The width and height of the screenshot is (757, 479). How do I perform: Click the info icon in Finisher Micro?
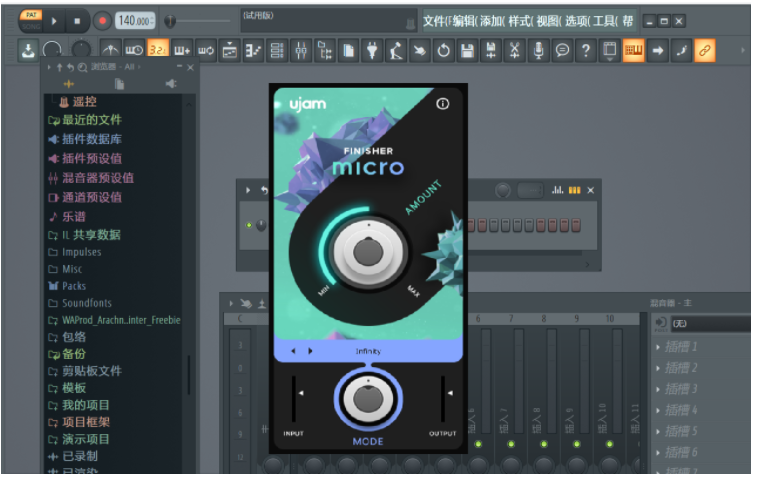tap(443, 103)
